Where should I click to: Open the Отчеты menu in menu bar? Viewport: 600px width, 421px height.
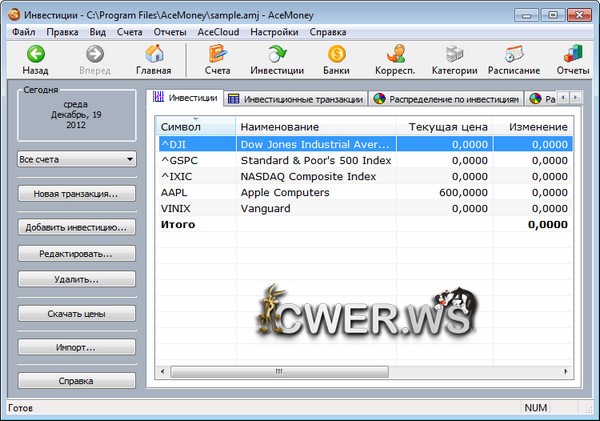pyautogui.click(x=170, y=32)
